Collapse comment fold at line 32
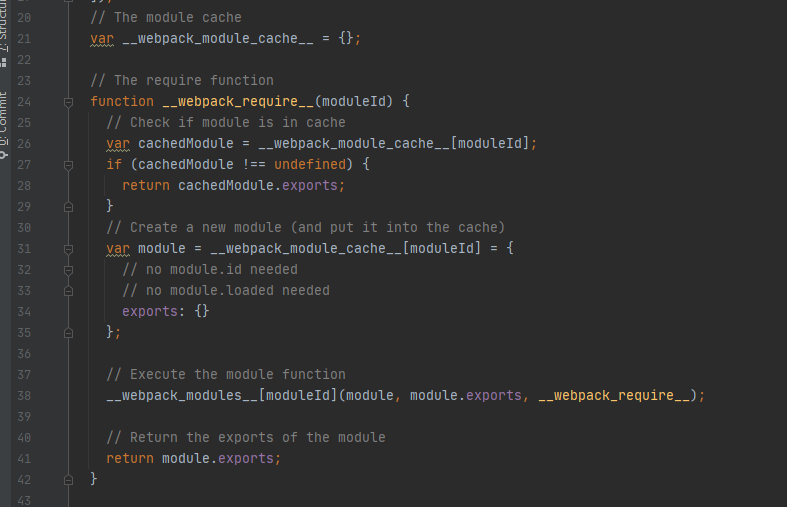The height and width of the screenshot is (507, 787). [x=69, y=270]
